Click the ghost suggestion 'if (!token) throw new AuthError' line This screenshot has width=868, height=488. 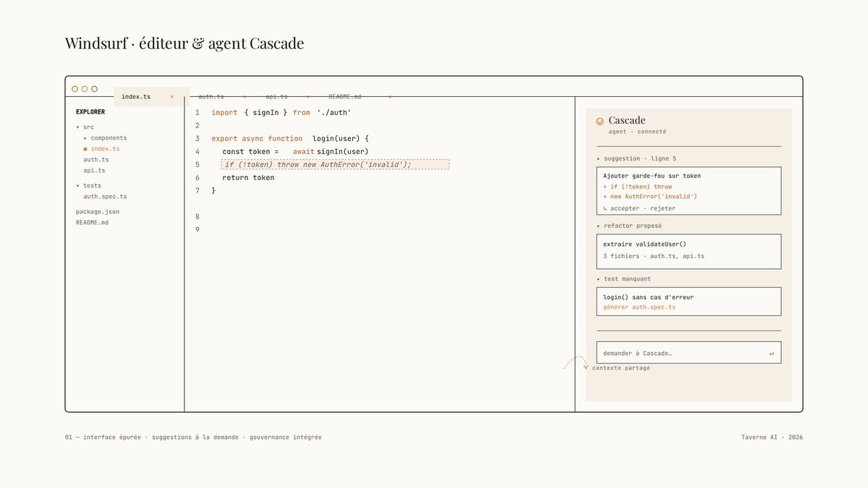pos(336,164)
